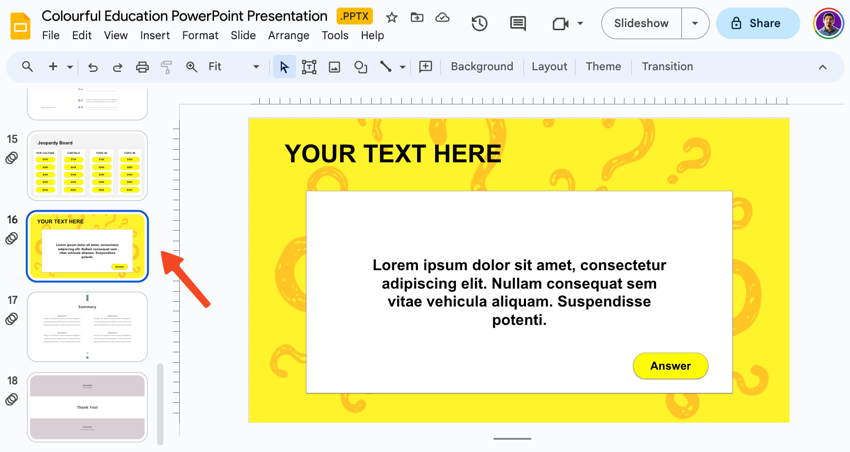Click the Print icon
Viewport: 850px width, 452px height.
(x=142, y=67)
